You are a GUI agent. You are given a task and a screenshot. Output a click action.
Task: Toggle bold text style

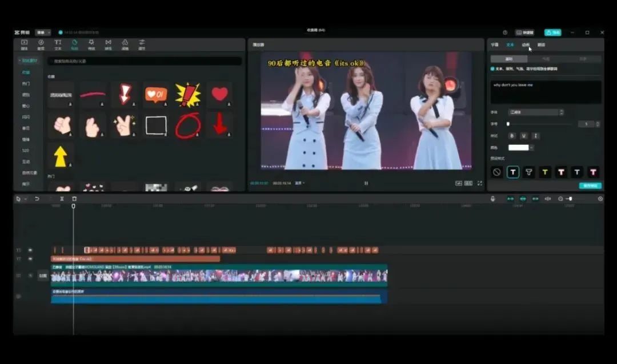coord(511,136)
